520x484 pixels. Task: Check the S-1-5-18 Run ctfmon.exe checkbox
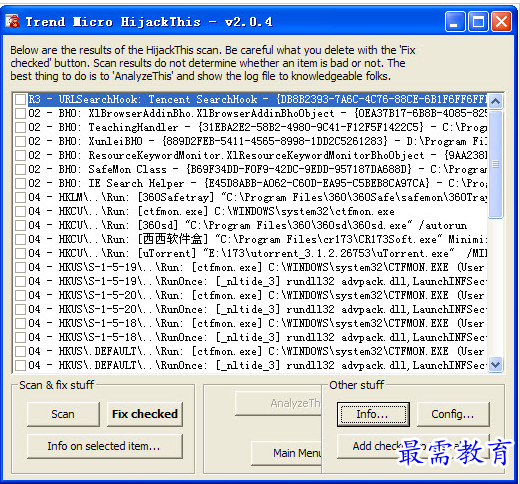coord(21,323)
